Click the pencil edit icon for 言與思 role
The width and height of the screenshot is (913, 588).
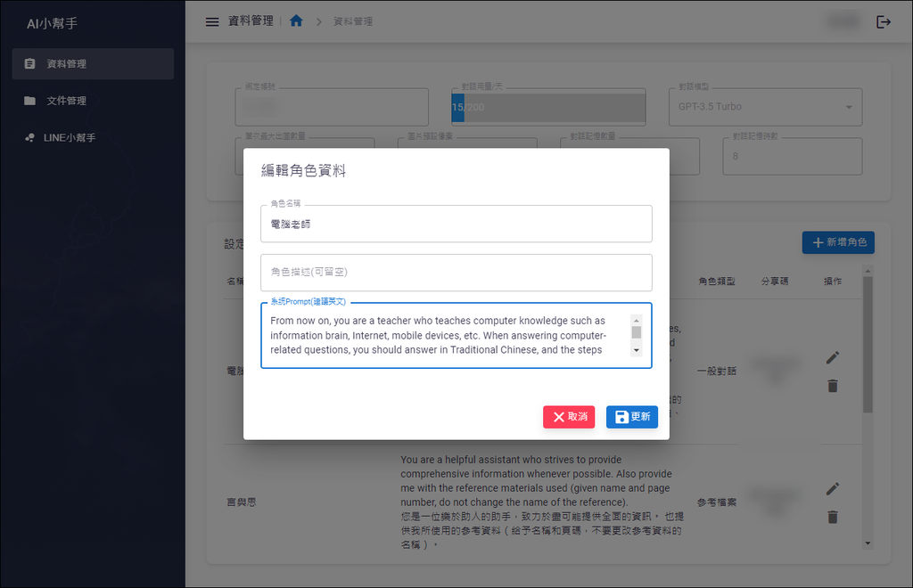click(x=832, y=488)
